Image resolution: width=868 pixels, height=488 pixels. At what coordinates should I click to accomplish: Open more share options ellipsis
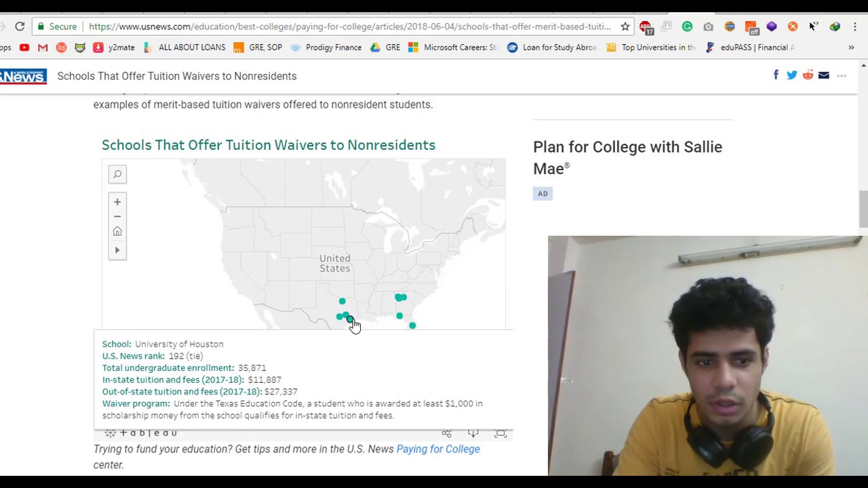(x=842, y=76)
